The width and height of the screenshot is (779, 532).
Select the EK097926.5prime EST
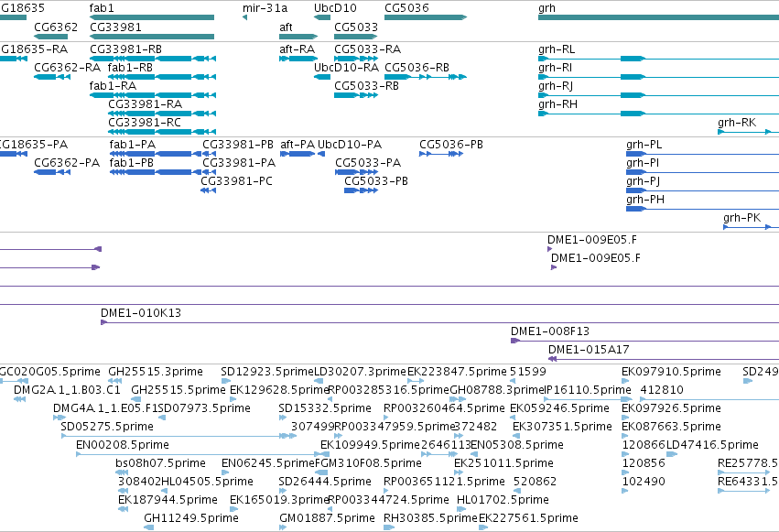(625, 418)
